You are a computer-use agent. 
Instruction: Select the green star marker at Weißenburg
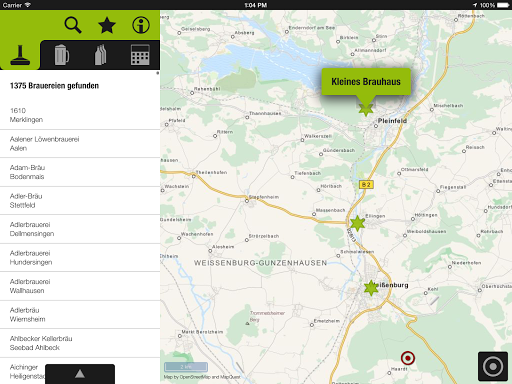pos(371,288)
